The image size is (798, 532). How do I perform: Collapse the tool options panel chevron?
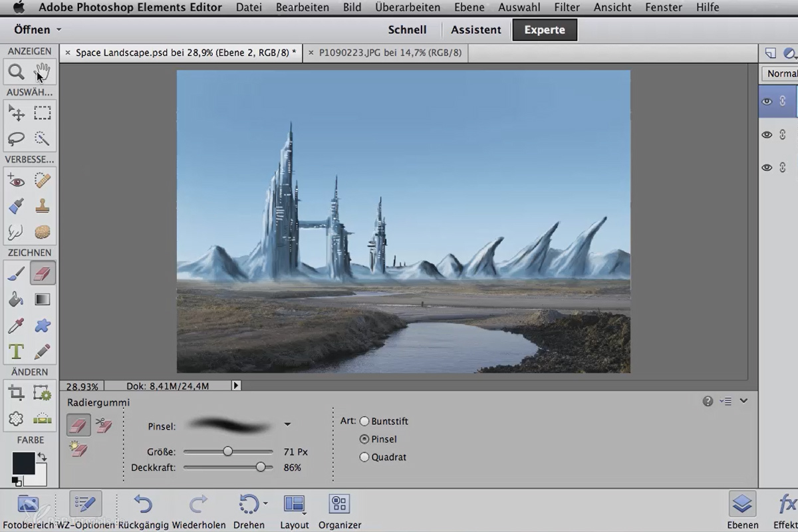pyautogui.click(x=743, y=400)
